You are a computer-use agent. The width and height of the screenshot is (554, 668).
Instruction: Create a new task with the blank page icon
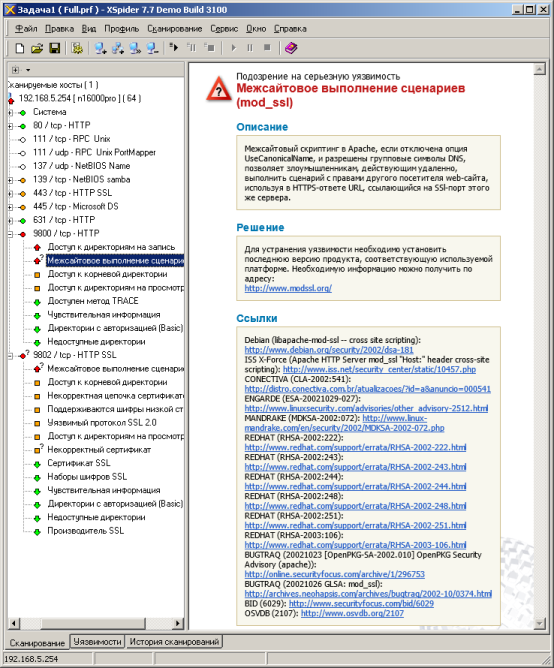tap(20, 48)
